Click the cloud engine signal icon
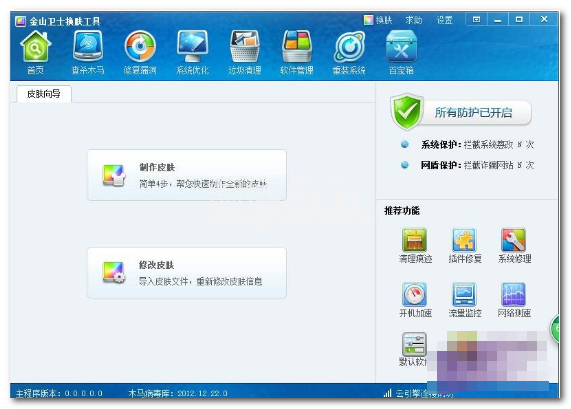 point(387,393)
